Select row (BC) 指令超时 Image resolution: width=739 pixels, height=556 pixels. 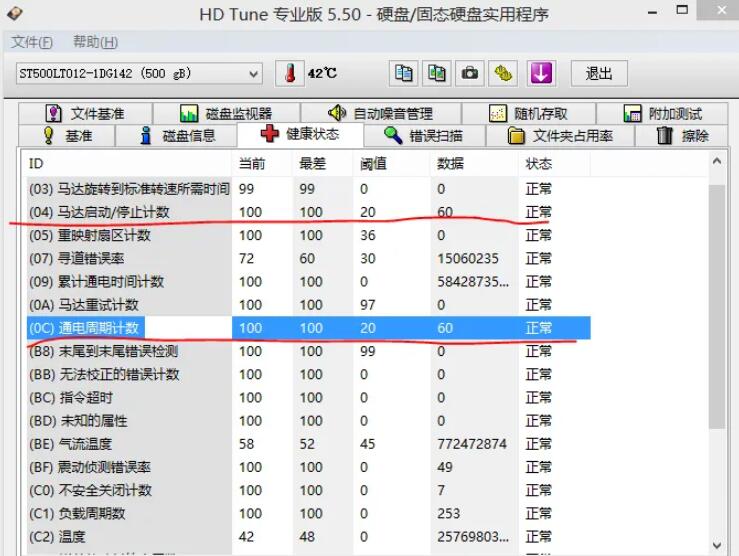point(309,398)
